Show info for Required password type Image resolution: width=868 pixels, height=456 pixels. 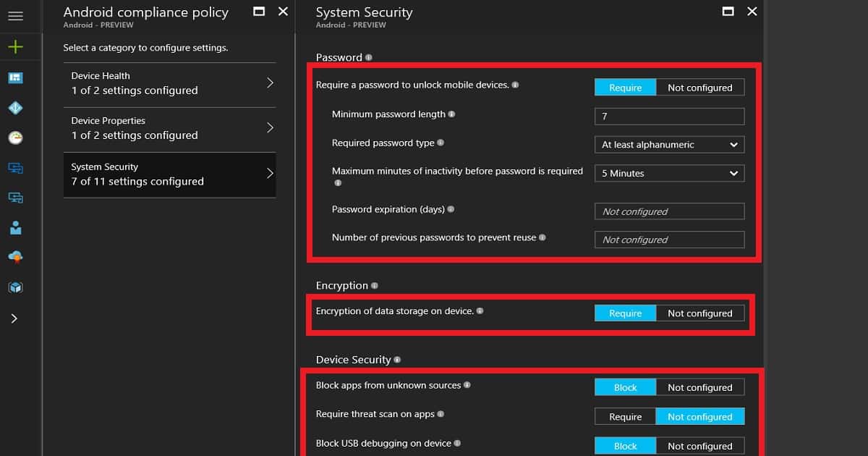[x=441, y=143]
